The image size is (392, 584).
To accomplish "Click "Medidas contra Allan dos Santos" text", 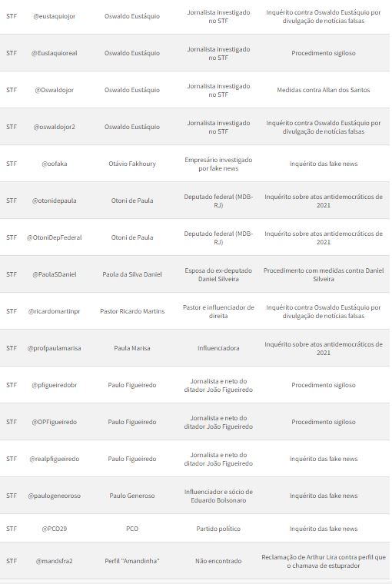I will click(324, 90).
